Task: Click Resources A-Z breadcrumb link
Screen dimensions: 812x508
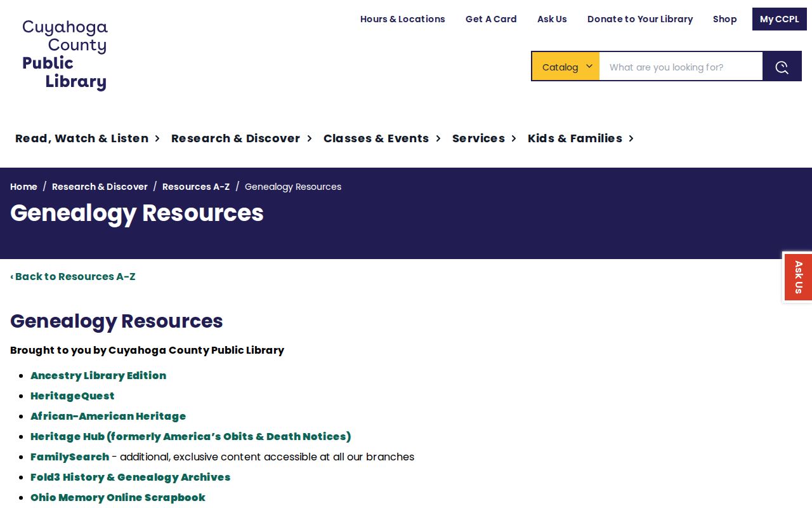Action: pyautogui.click(x=196, y=187)
